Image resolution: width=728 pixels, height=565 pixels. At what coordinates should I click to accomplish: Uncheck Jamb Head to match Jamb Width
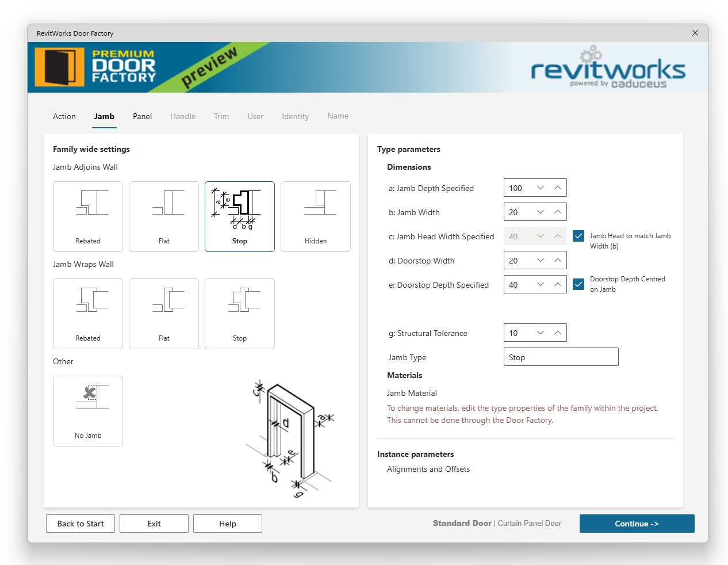(x=578, y=236)
